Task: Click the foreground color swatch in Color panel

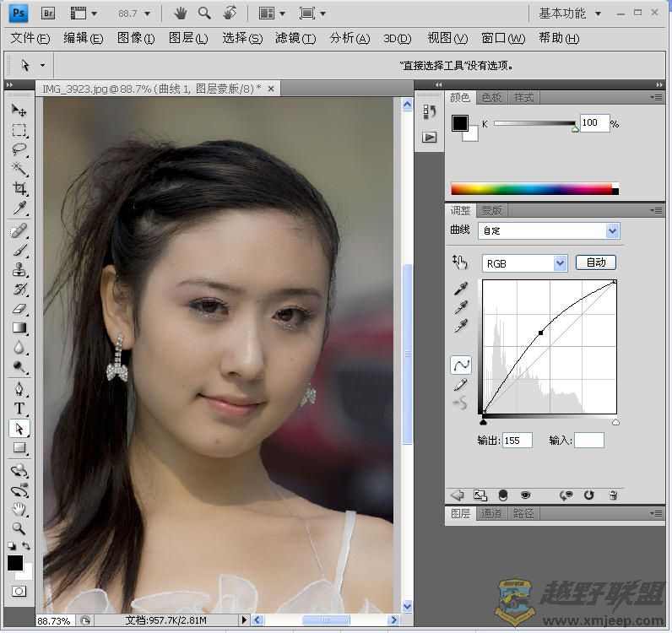Action: [x=459, y=123]
